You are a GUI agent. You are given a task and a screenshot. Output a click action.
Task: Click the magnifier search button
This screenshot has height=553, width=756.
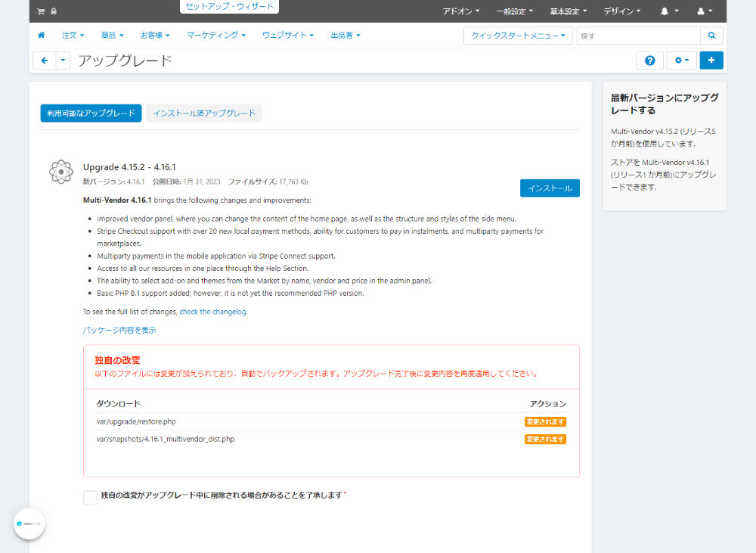click(711, 36)
